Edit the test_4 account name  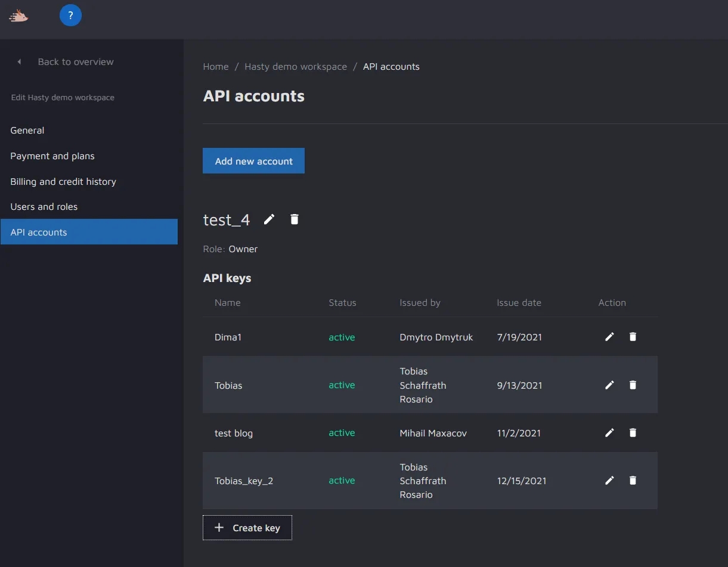pos(269,219)
